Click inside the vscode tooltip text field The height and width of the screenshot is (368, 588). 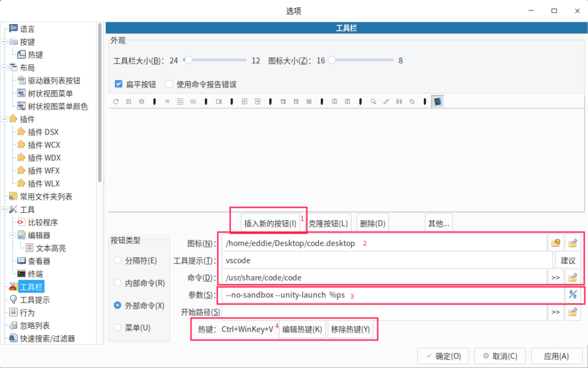345,260
